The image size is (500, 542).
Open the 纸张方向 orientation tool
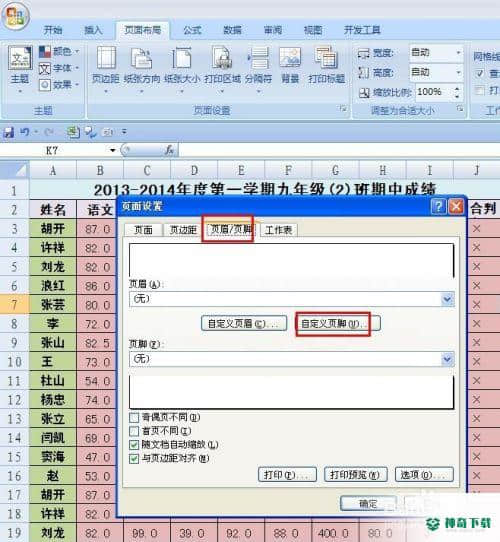(x=142, y=67)
